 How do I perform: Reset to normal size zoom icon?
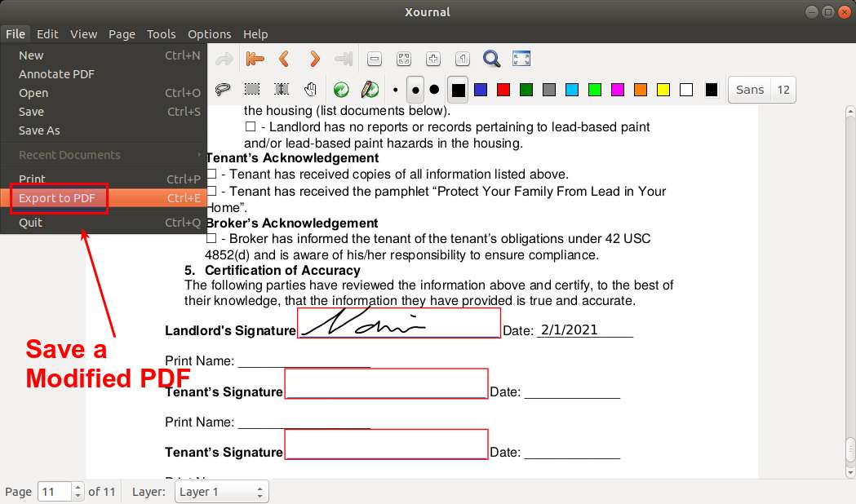(463, 59)
